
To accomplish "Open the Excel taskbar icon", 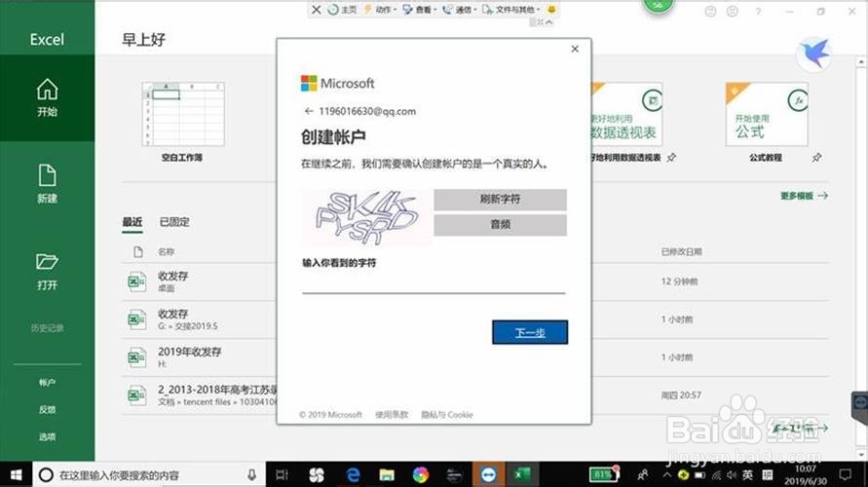I will coord(522,475).
